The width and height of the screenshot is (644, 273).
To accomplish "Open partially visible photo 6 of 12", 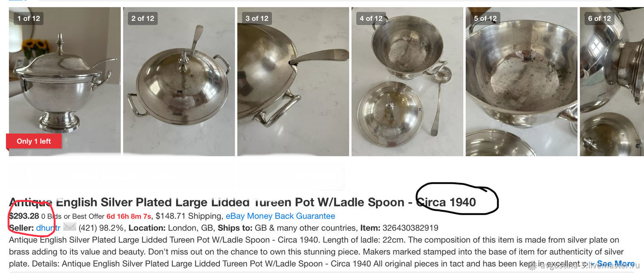I will pos(612,81).
